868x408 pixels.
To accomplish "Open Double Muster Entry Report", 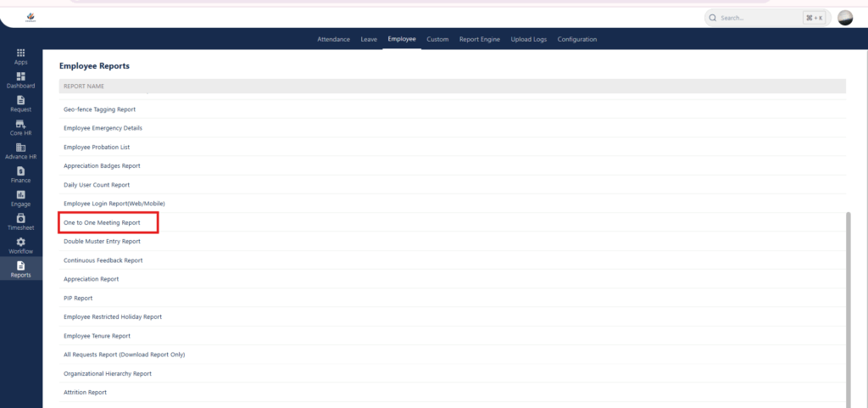I will tap(453, 242).
